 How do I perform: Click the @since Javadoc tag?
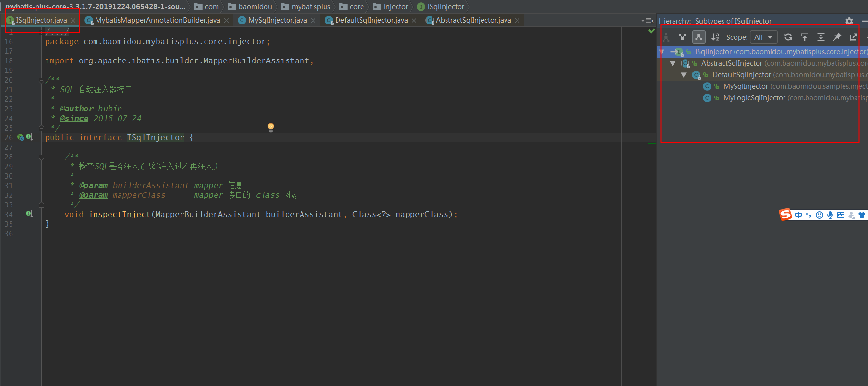pyautogui.click(x=74, y=118)
